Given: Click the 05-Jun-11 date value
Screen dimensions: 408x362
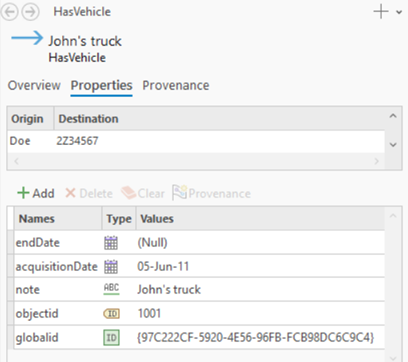Looking at the screenshot, I should pyautogui.click(x=163, y=266).
